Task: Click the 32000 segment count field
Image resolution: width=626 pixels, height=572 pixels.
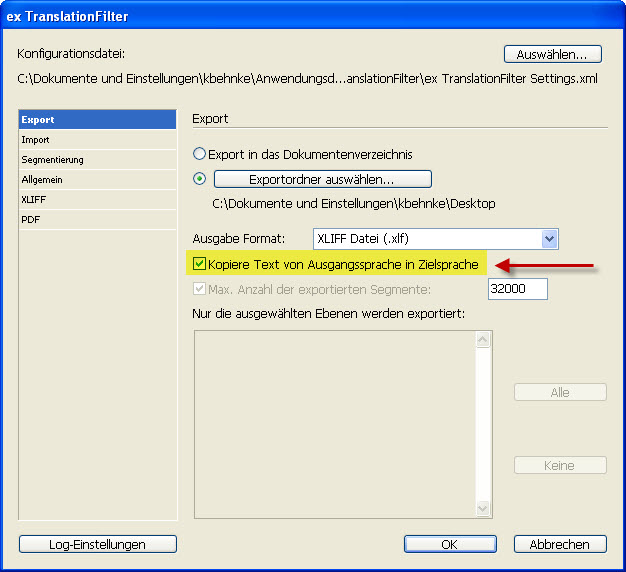Action: 518,289
